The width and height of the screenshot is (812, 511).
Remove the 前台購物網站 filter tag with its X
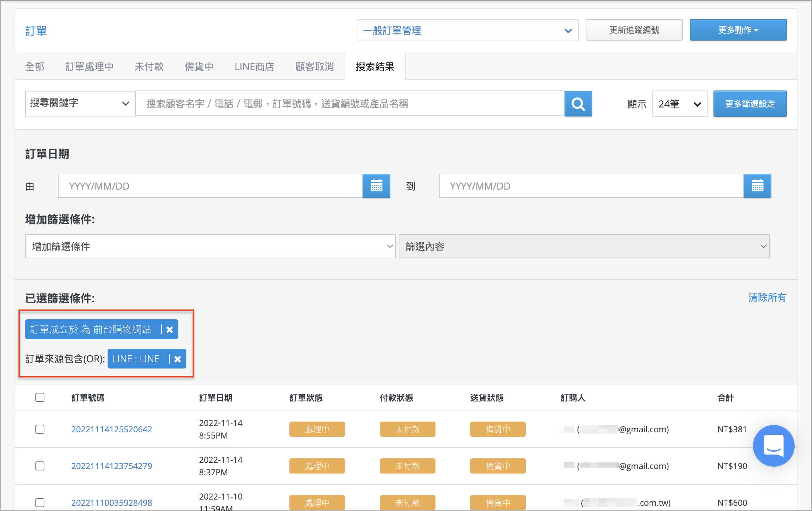(170, 329)
